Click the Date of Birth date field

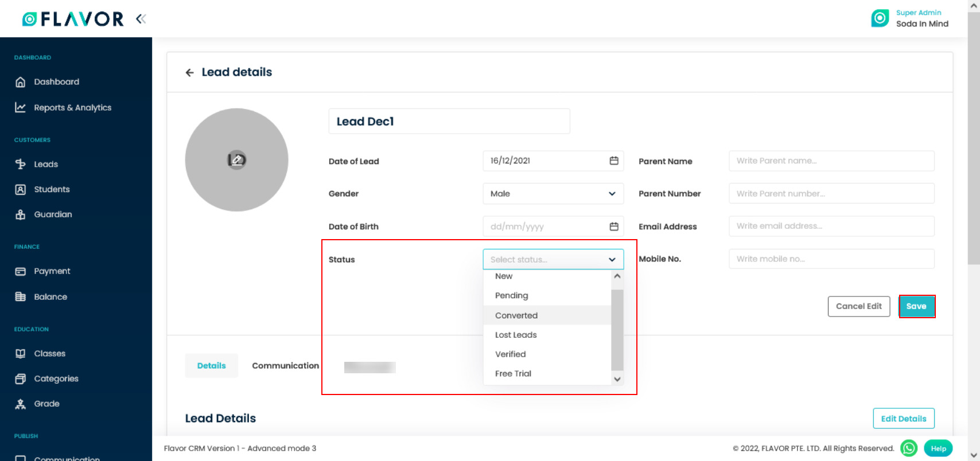point(553,226)
